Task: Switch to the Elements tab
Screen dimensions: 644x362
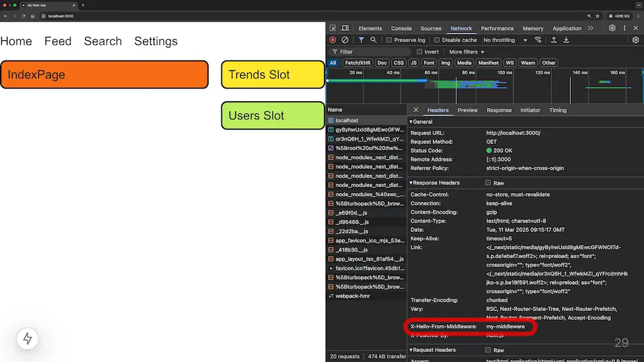Action: pos(370,28)
